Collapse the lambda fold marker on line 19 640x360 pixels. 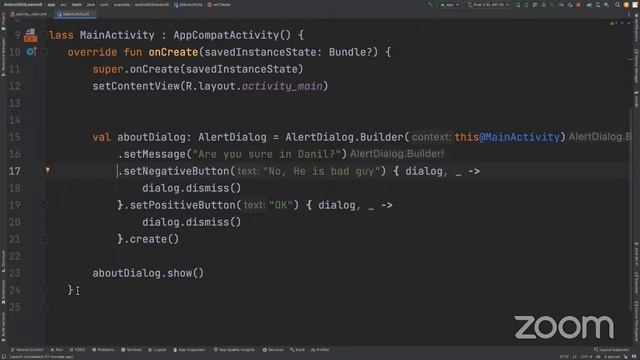pos(44,205)
